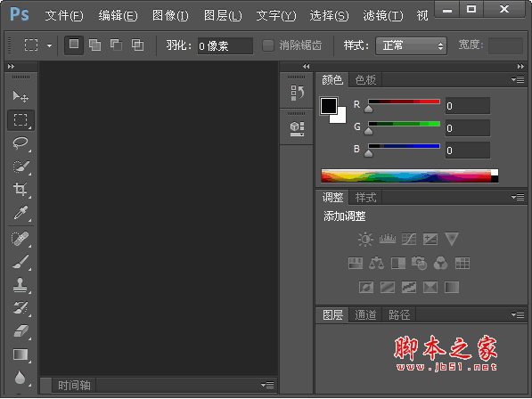Switch to the 色板 tab
The height and width of the screenshot is (399, 532).
pos(365,80)
